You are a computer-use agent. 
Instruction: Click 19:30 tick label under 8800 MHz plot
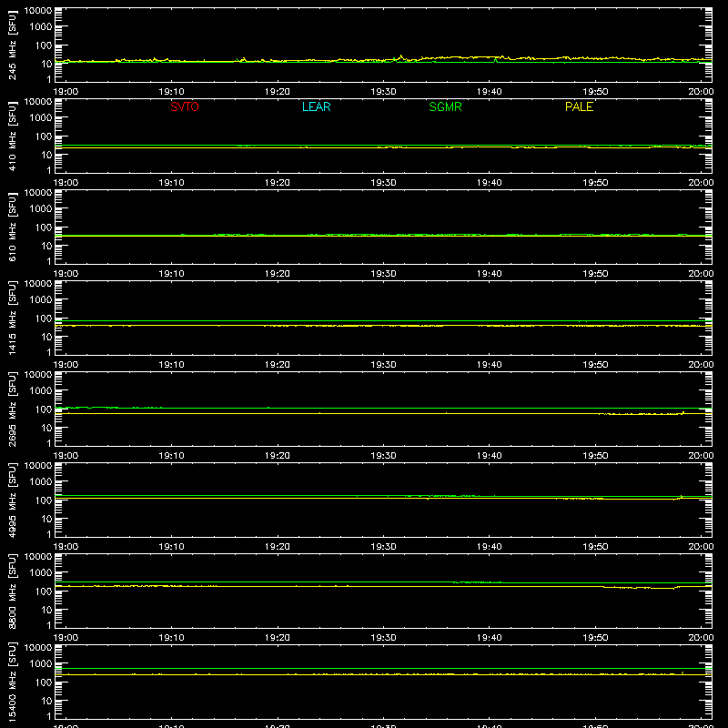[x=383, y=638]
